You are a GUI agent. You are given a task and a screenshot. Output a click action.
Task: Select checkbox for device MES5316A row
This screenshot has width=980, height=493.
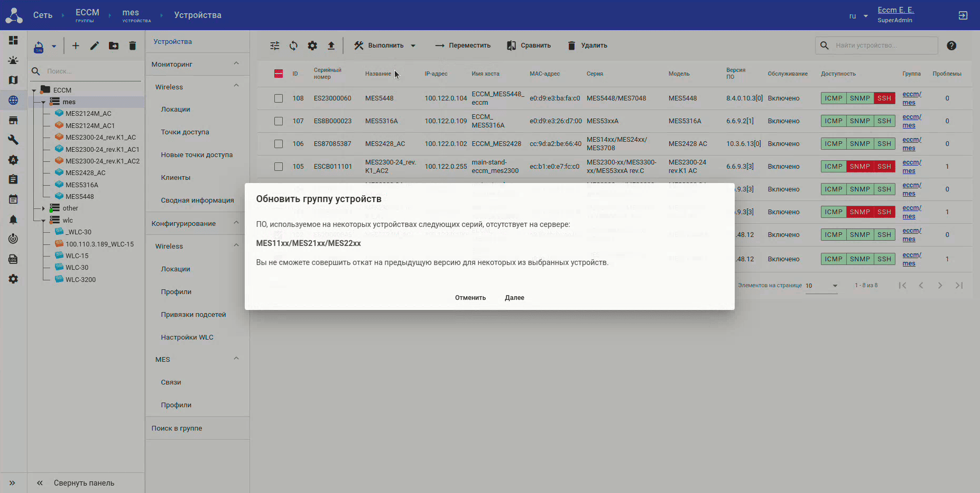(279, 121)
